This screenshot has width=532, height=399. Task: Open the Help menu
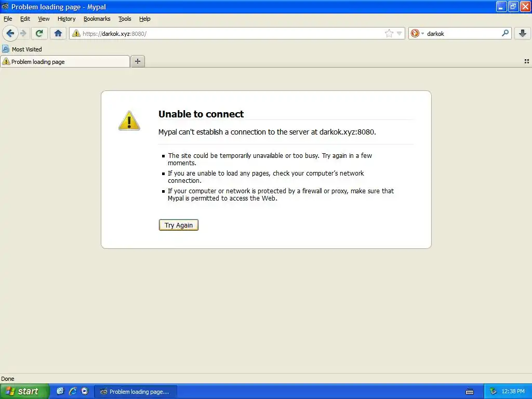click(x=145, y=19)
